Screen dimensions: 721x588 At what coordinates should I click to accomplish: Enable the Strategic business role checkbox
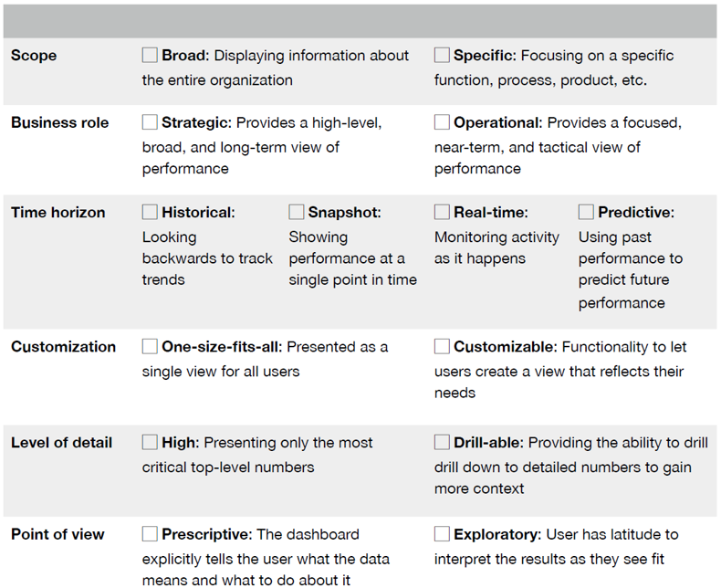(150, 122)
